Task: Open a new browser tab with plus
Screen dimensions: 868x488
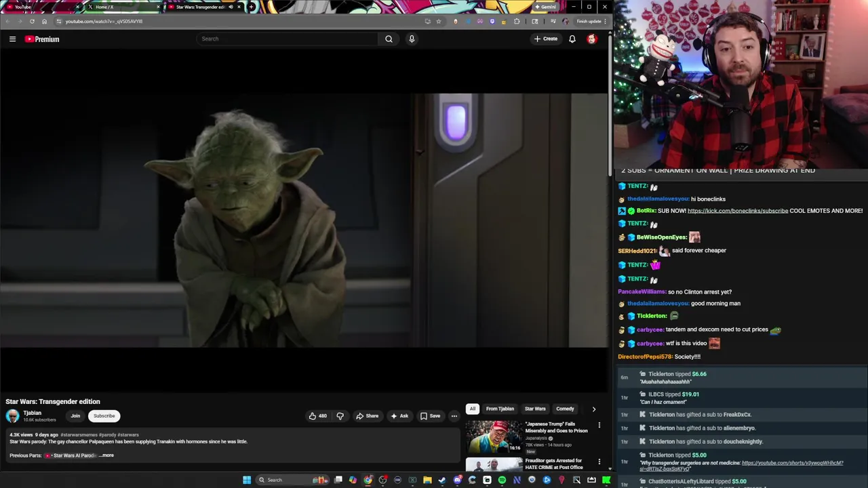Action: pos(252,7)
